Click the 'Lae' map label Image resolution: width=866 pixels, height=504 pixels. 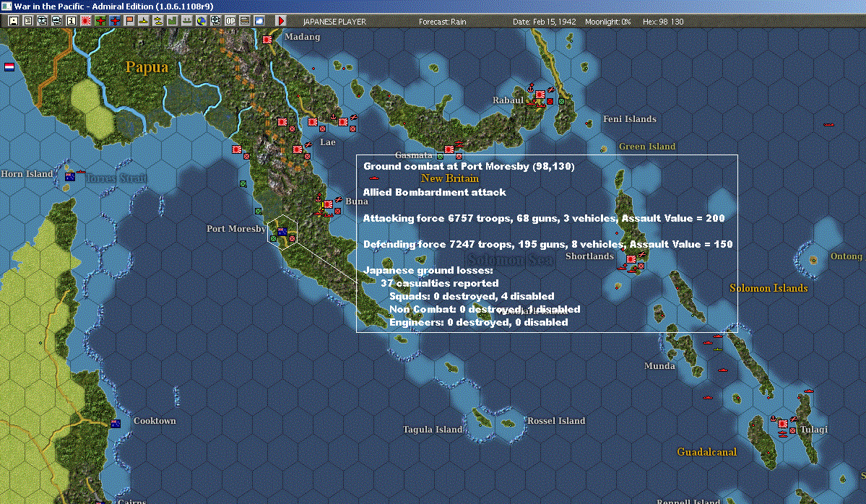(327, 142)
